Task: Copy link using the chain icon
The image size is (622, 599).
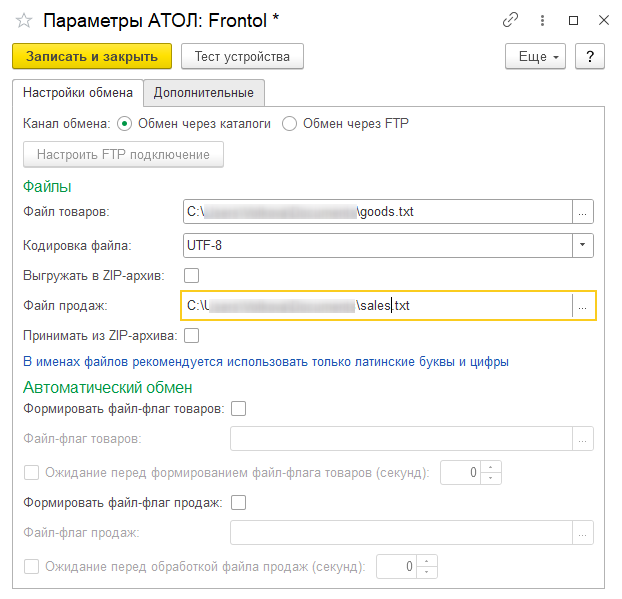Action: coord(511,20)
